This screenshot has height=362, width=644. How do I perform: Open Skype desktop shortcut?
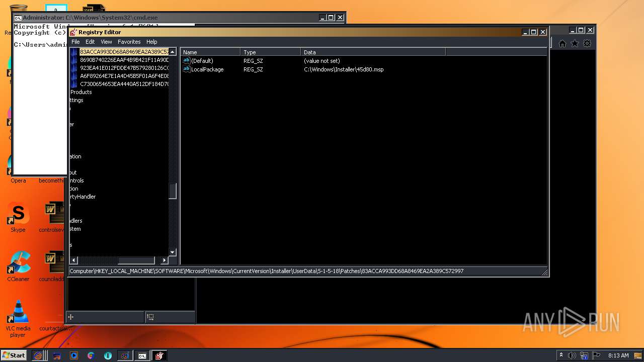(x=18, y=218)
